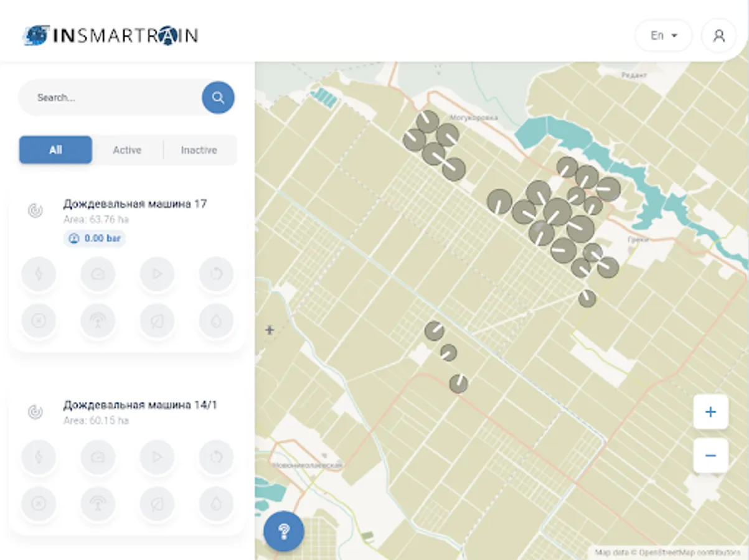749x560 pixels.
Task: Click the Новониколаевский map label
Action: tap(308, 465)
